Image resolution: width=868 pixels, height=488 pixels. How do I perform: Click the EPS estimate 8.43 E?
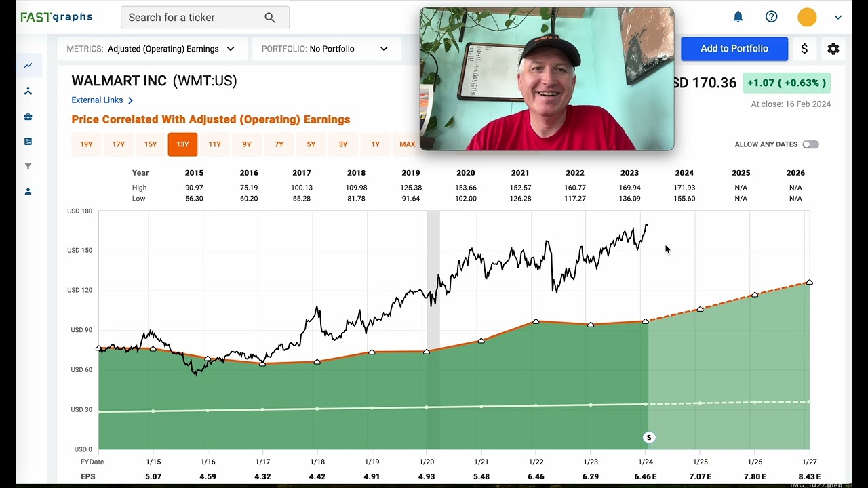tap(809, 476)
